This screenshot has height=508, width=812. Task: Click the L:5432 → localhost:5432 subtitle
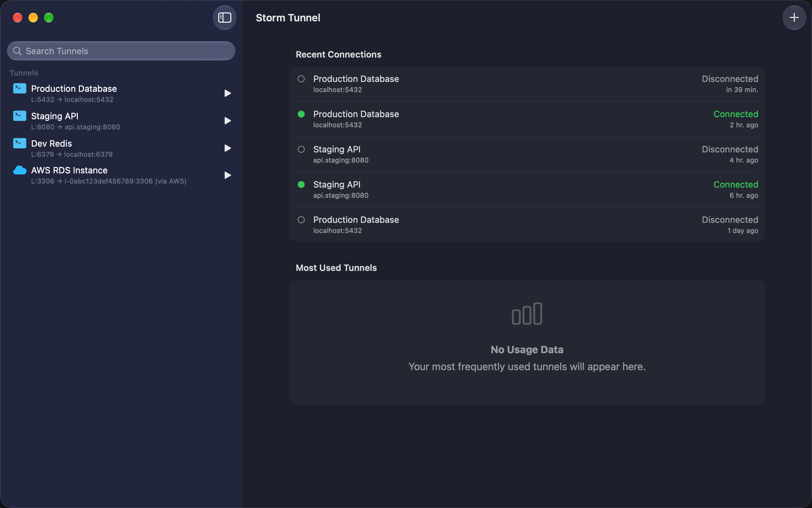tap(72, 100)
